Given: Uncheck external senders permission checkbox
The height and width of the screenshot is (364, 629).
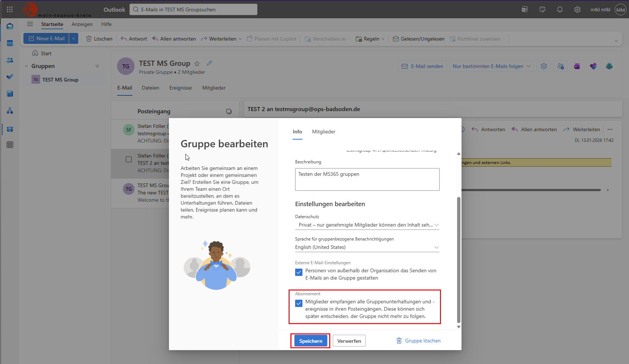Looking at the screenshot, I should point(299,272).
